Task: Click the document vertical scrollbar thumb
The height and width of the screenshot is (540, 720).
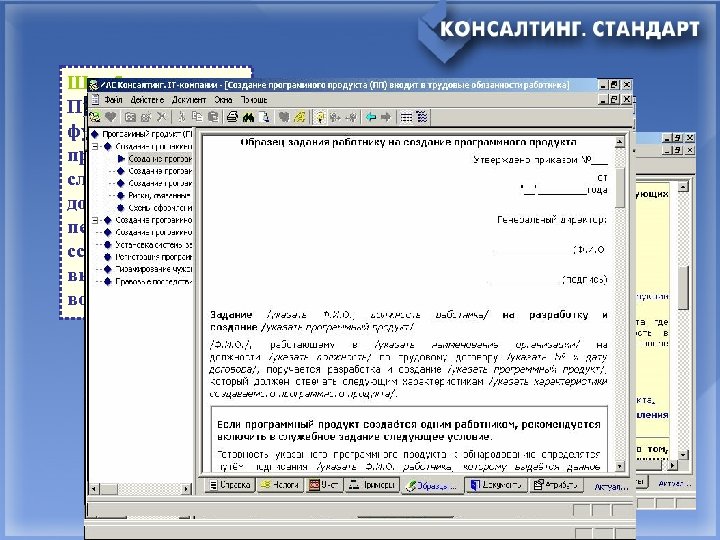Action: pyautogui.click(x=619, y=187)
